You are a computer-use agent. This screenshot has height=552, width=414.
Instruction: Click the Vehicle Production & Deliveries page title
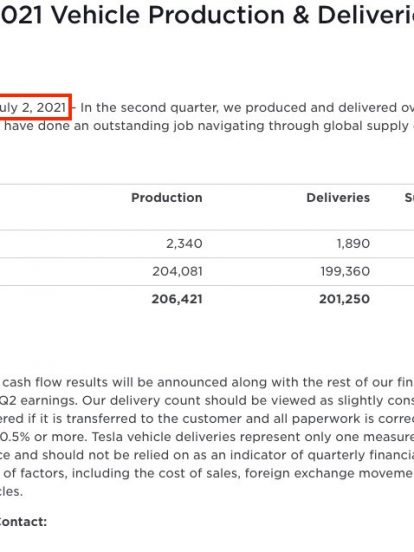pos(207,15)
